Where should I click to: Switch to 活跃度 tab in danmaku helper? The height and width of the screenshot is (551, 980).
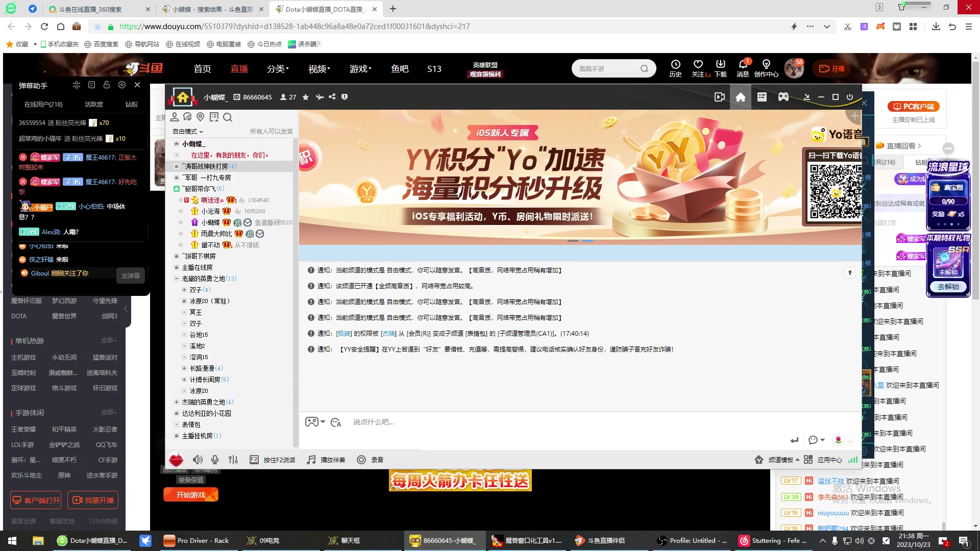point(94,104)
